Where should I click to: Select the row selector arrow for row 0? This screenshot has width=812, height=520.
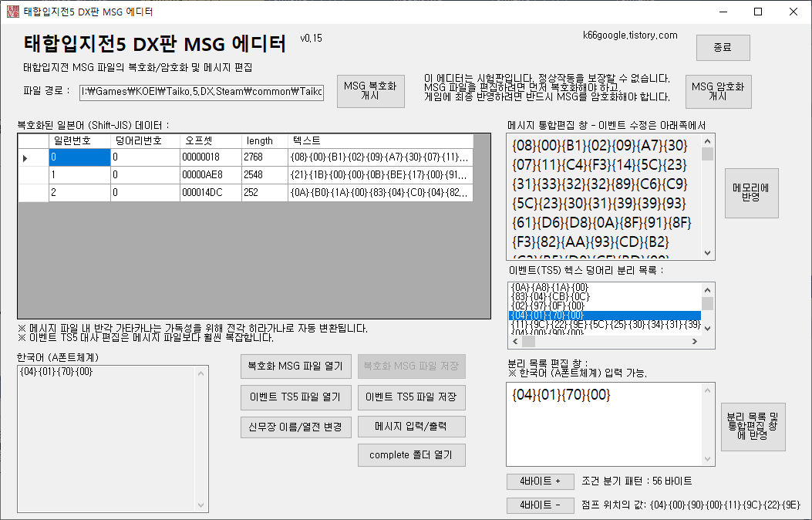(x=33, y=157)
